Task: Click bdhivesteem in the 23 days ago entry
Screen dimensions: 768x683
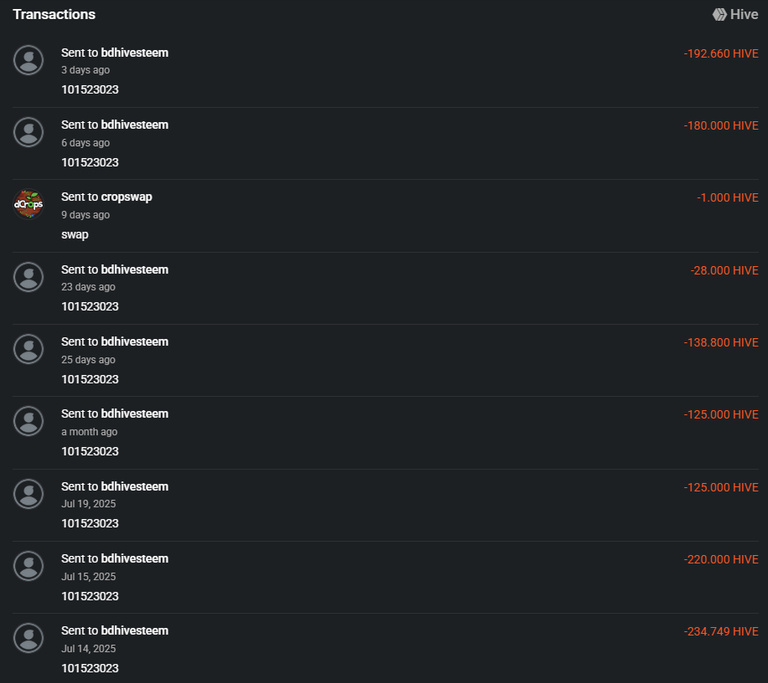Action: click(134, 270)
